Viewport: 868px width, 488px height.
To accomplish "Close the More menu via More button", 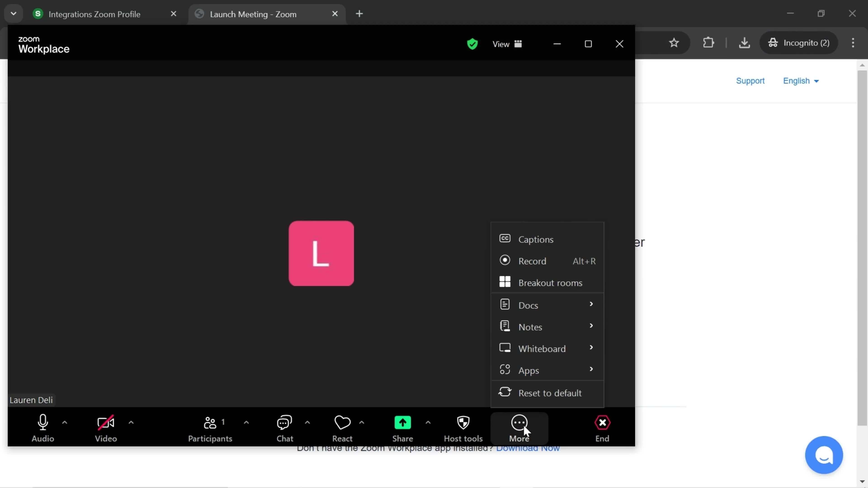I will pos(519,428).
